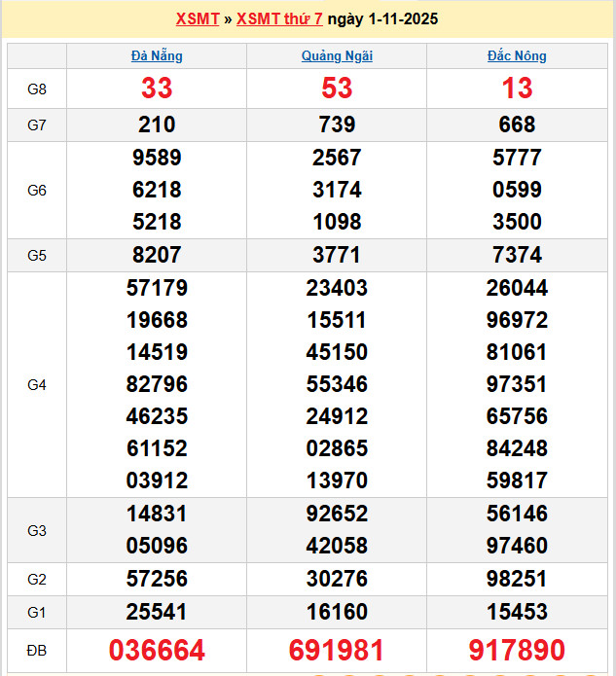Open the Đà Nẵng province link
The height and width of the screenshot is (676, 616).
coord(157,56)
